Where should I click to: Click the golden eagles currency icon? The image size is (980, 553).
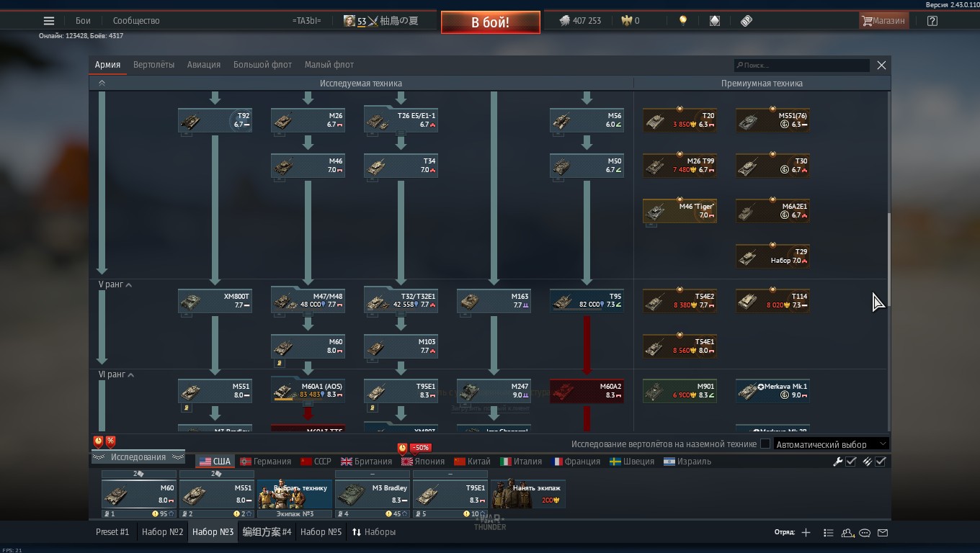point(626,21)
